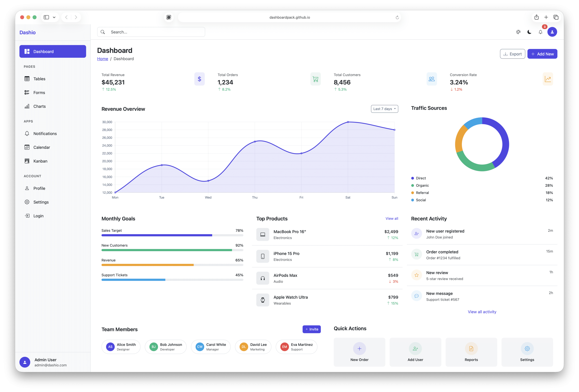Click the Add User quick action icon
Viewport: 579px width, 392px height.
tap(415, 349)
